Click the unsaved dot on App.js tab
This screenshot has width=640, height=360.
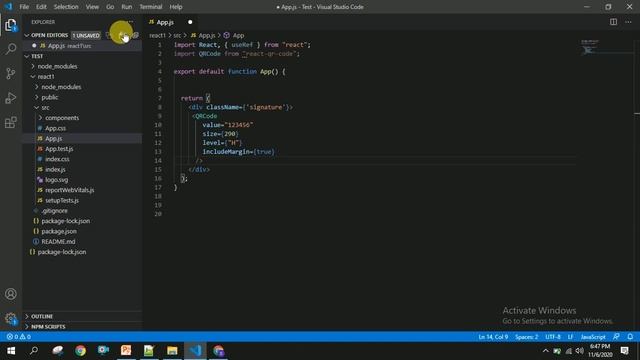[x=190, y=22]
